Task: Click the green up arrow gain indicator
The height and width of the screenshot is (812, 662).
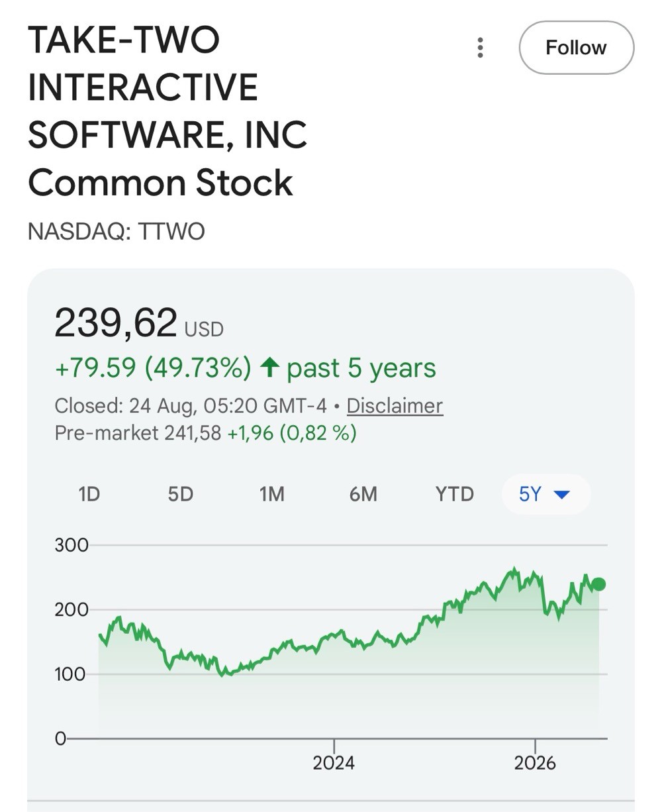Action: 268,368
